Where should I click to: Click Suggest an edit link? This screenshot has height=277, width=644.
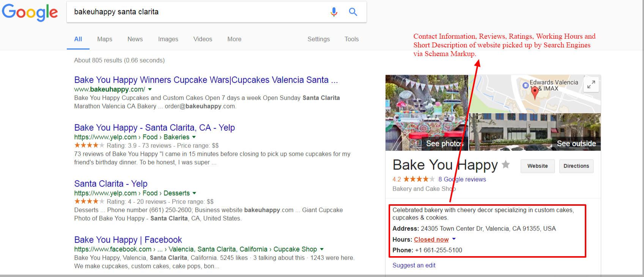tap(414, 265)
